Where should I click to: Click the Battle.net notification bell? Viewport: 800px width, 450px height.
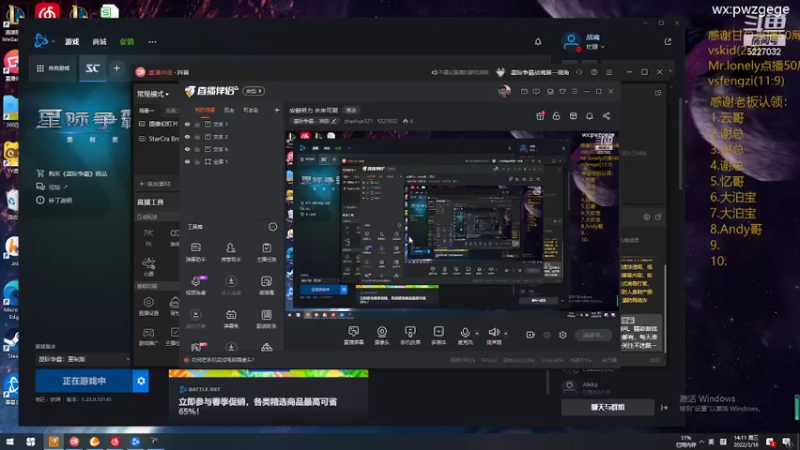pyautogui.click(x=538, y=42)
